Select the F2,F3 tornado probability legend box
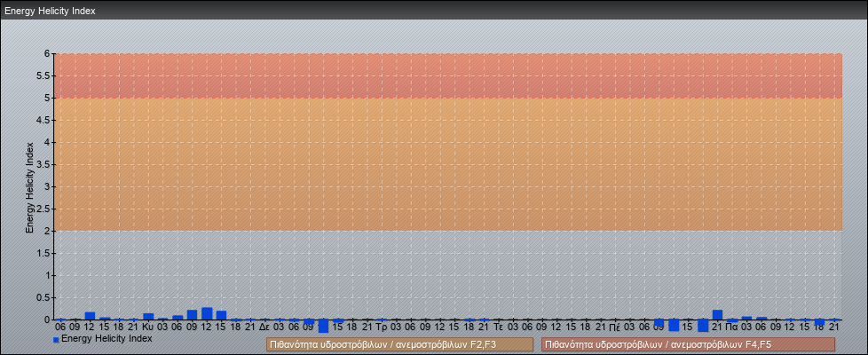 (399, 345)
